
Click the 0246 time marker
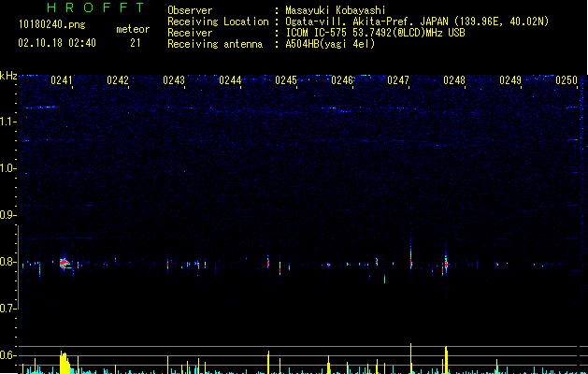pyautogui.click(x=342, y=80)
